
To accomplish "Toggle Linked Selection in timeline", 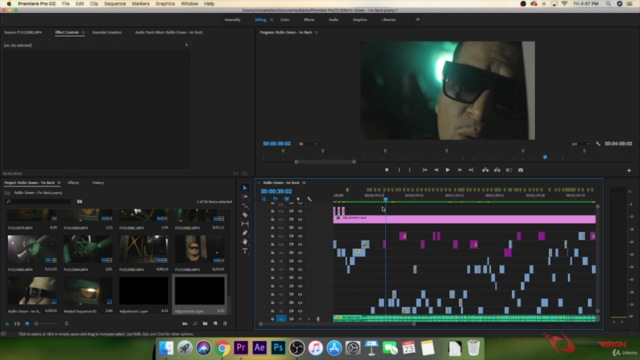I will coord(287,199).
